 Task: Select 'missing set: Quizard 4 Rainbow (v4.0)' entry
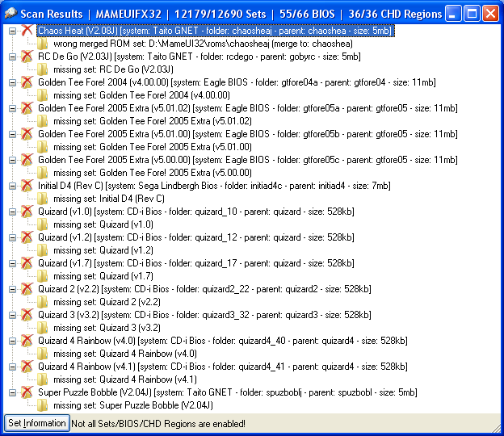pos(125,354)
